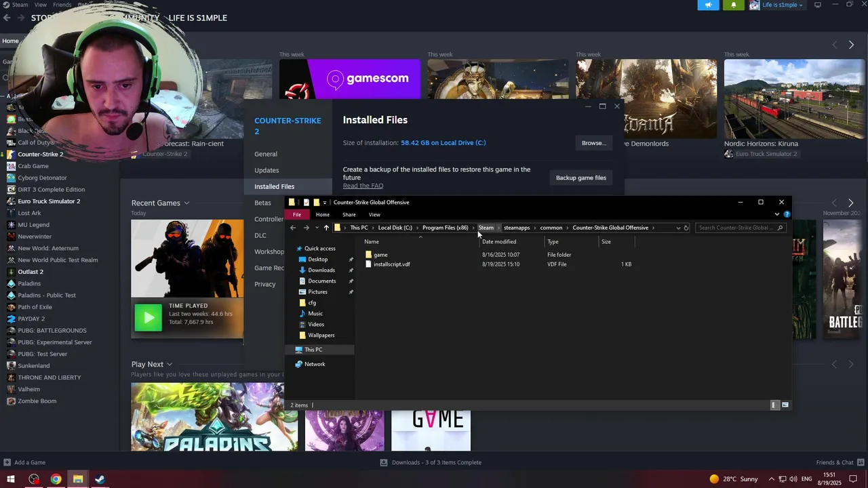Open recent locations dropdown arrow

pos(317,228)
